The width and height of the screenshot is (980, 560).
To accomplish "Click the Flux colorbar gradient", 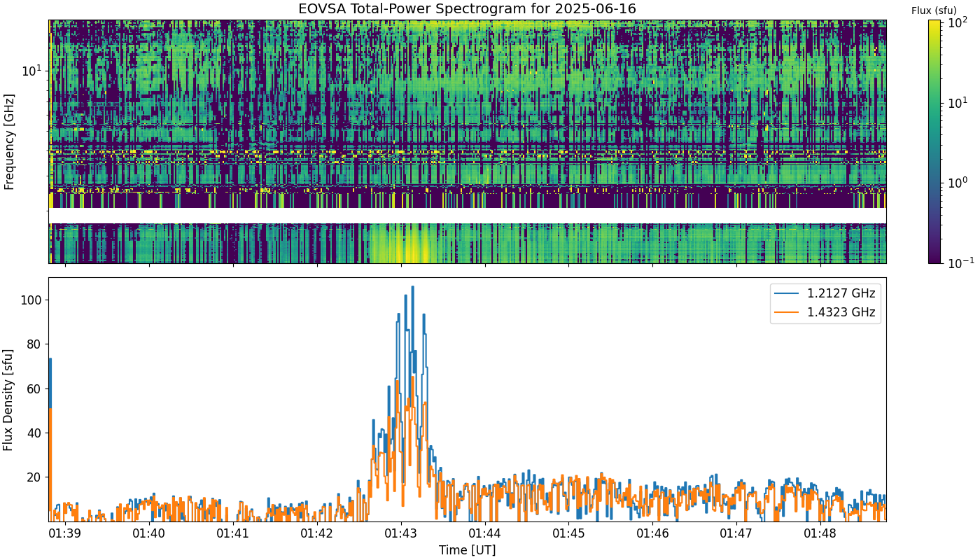I will (934, 141).
